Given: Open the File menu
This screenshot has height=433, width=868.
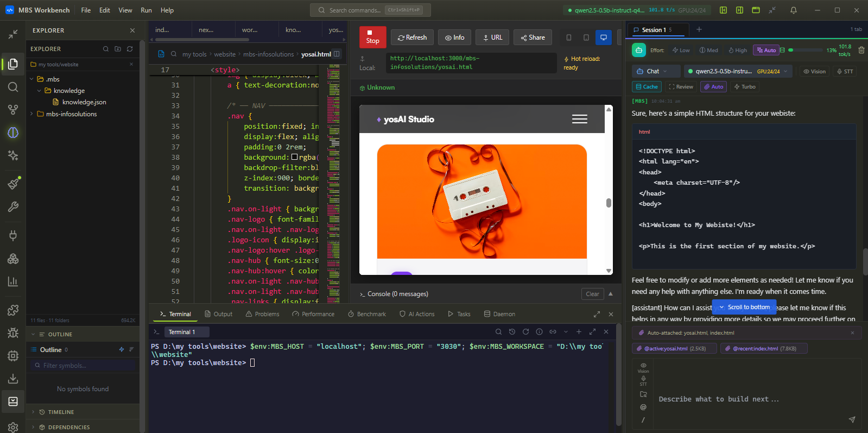Looking at the screenshot, I should tap(86, 10).
